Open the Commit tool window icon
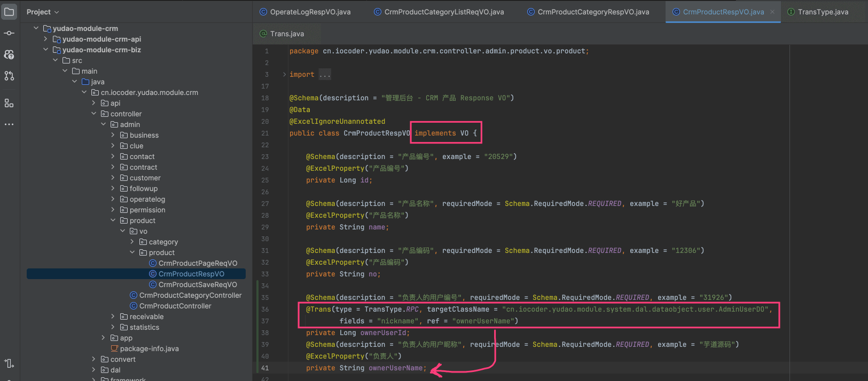The width and height of the screenshot is (868, 381). click(9, 33)
